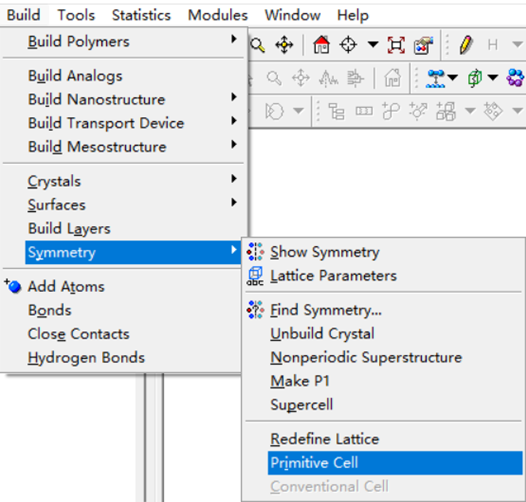Click the greyed home icon in second toolbar
Viewport: 526px width, 502px height.
(x=393, y=78)
